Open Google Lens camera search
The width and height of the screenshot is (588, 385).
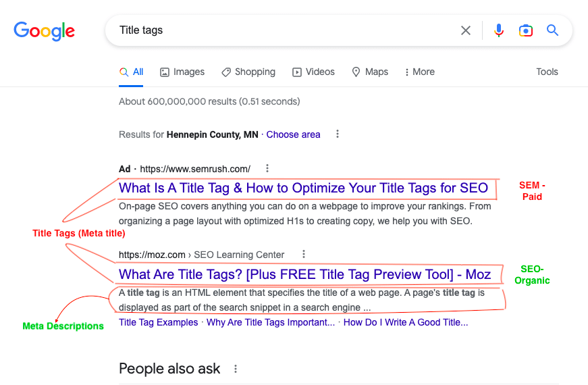tap(526, 30)
